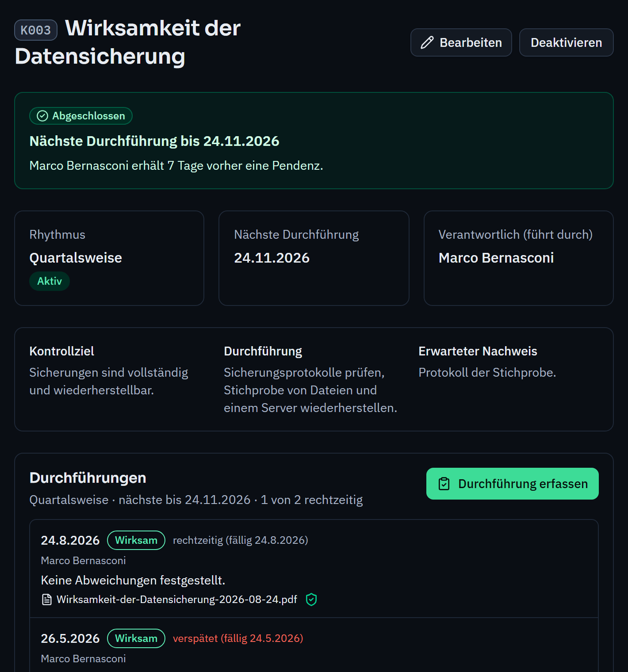Click the 'Sicherungsprotokolle prüfen' procedure description
The image size is (628, 672).
(310, 390)
